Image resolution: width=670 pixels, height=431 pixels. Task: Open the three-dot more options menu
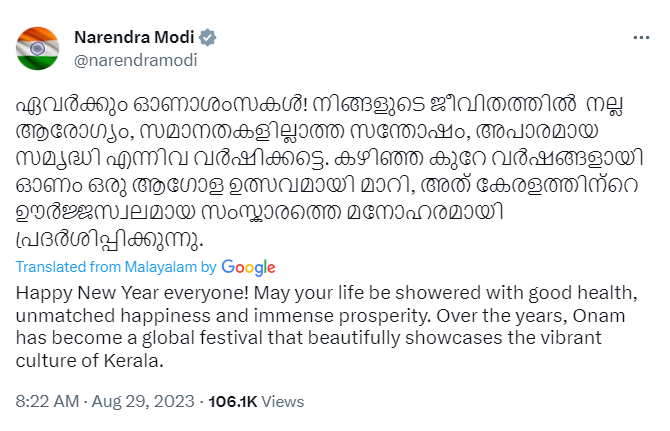tap(642, 37)
